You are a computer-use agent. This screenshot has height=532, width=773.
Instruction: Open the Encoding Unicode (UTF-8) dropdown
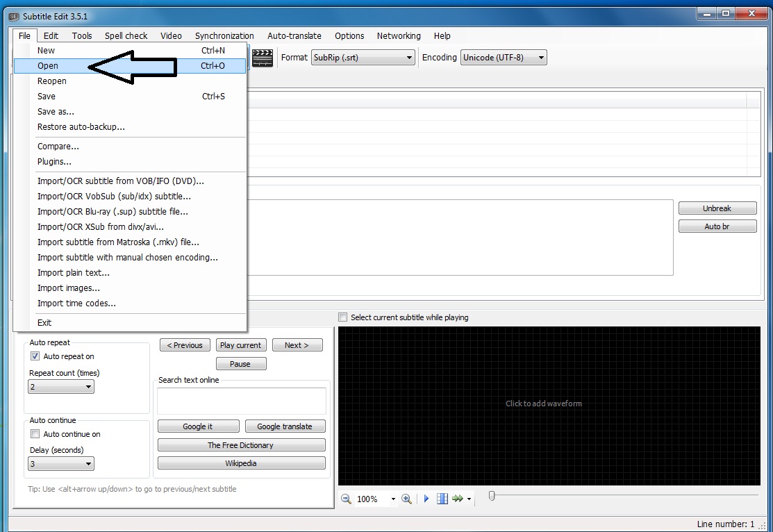[504, 58]
